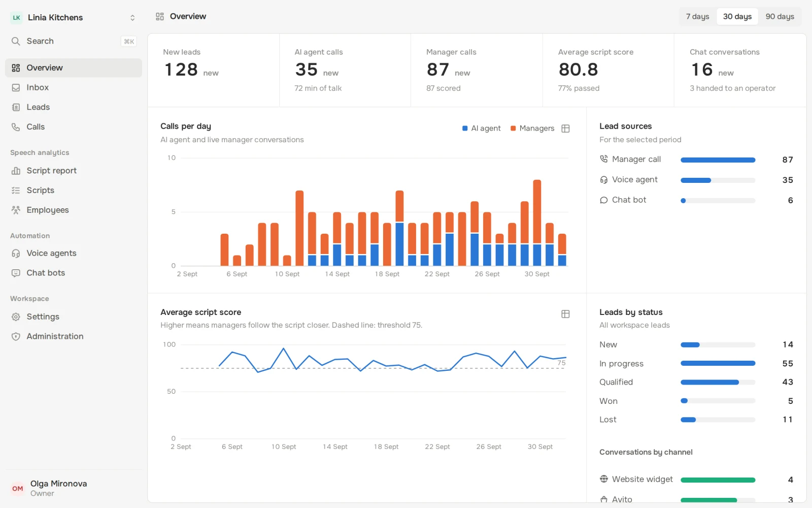Click the Script report chart icon
The height and width of the screenshot is (508, 812).
click(16, 171)
